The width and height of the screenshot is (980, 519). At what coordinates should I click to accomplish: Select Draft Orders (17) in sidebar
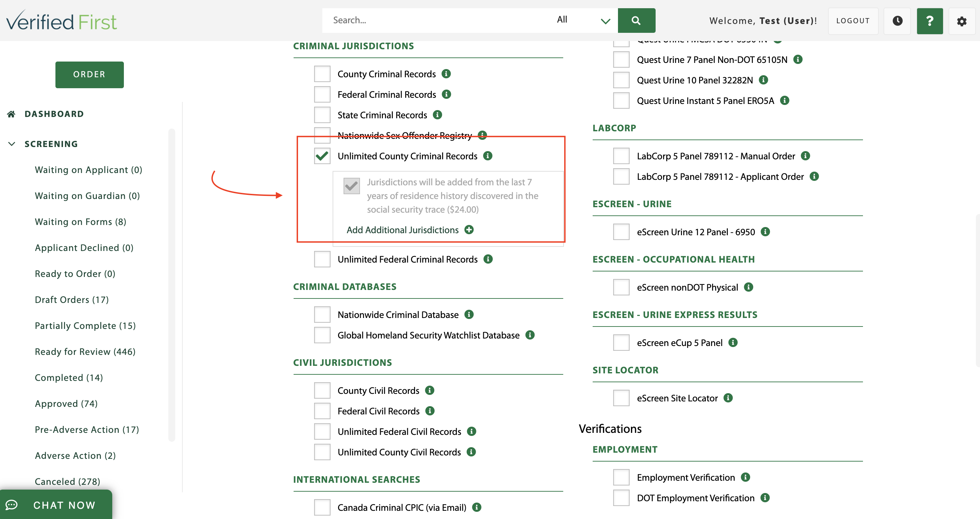72,300
